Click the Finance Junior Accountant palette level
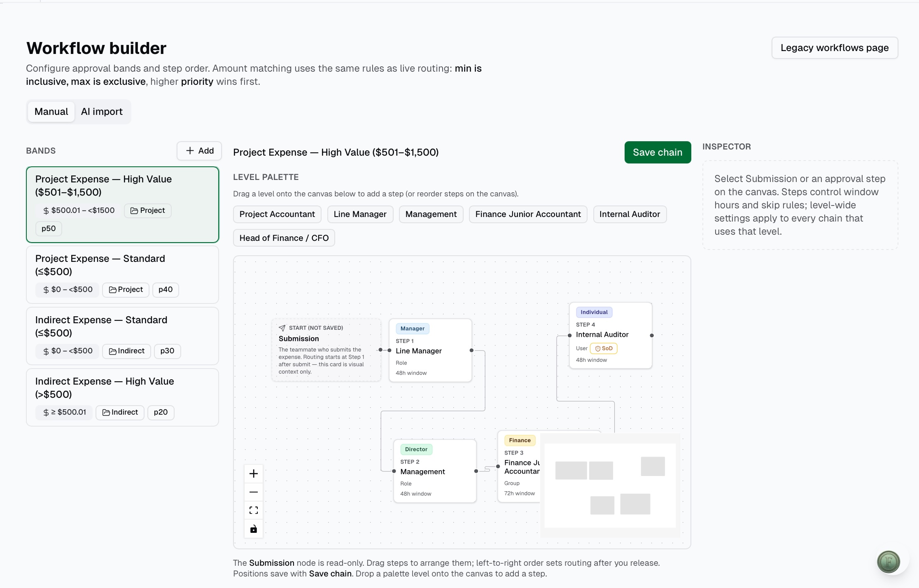Viewport: 919px width, 588px height. [x=528, y=214]
